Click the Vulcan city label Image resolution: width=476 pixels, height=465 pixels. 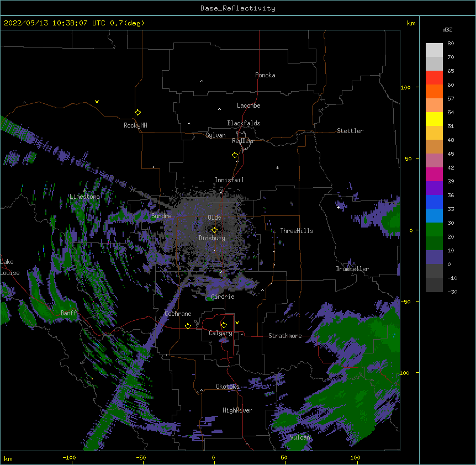[300, 437]
